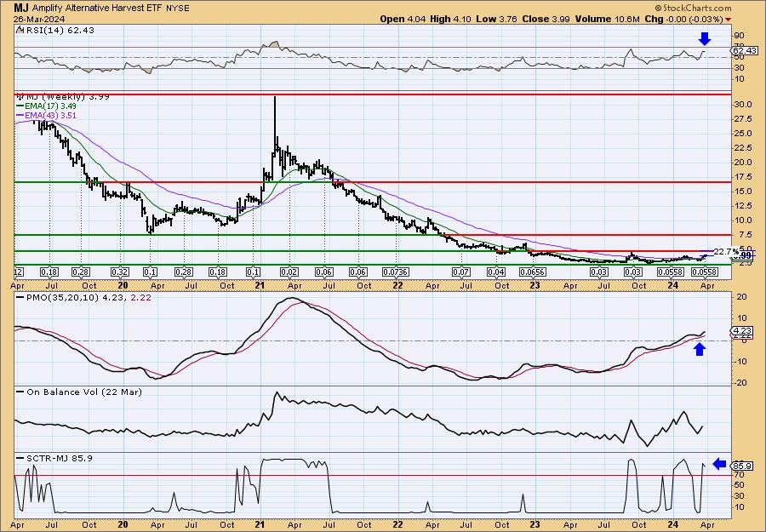Click the Close 3.99 value in header
This screenshot has width=766, height=532.
click(546, 19)
